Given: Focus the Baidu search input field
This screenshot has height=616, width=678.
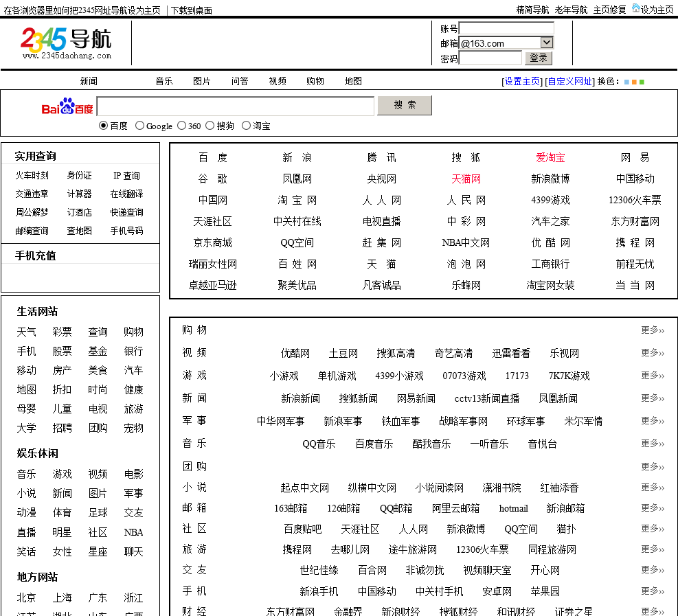Looking at the screenshot, I should pos(235,106).
